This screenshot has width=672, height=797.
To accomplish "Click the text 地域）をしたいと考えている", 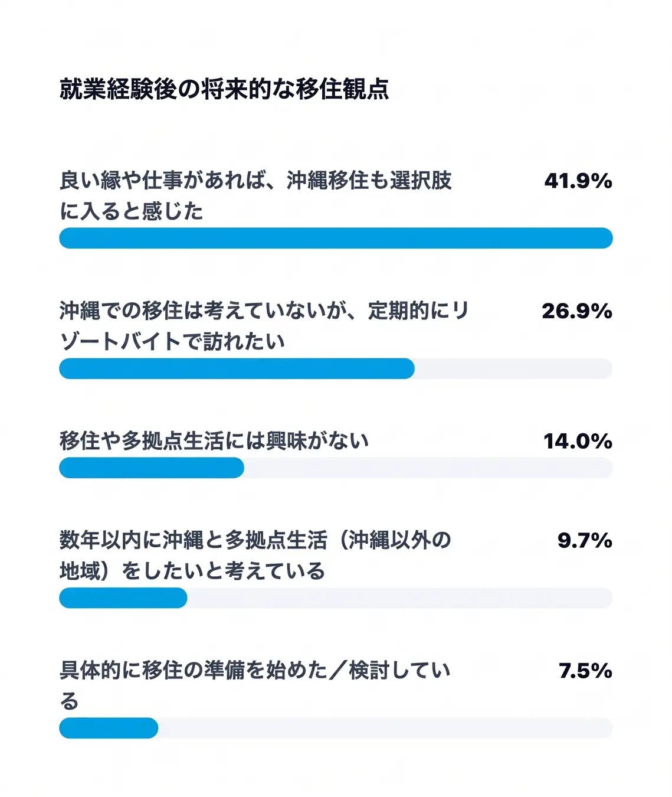I will click(x=192, y=571).
